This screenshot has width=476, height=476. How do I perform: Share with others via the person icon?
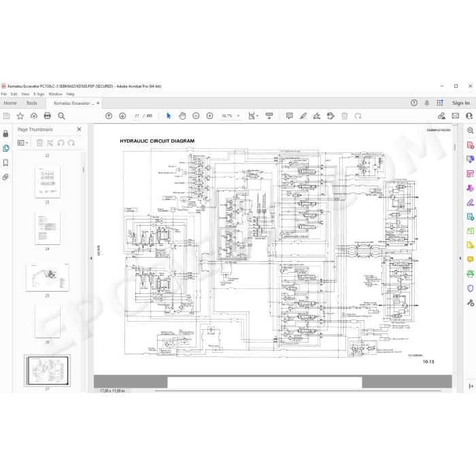[x=469, y=116]
